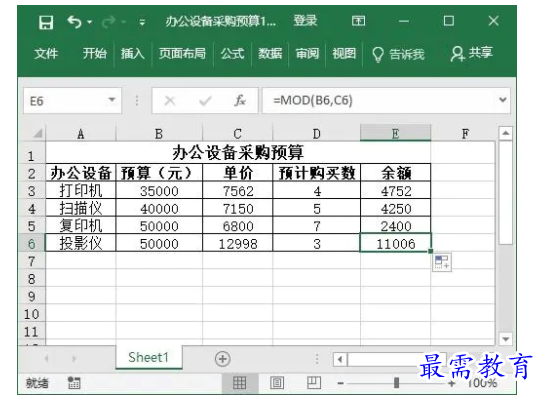Image resolution: width=541 pixels, height=398 pixels.
Task: Select column A header
Action: point(80,133)
